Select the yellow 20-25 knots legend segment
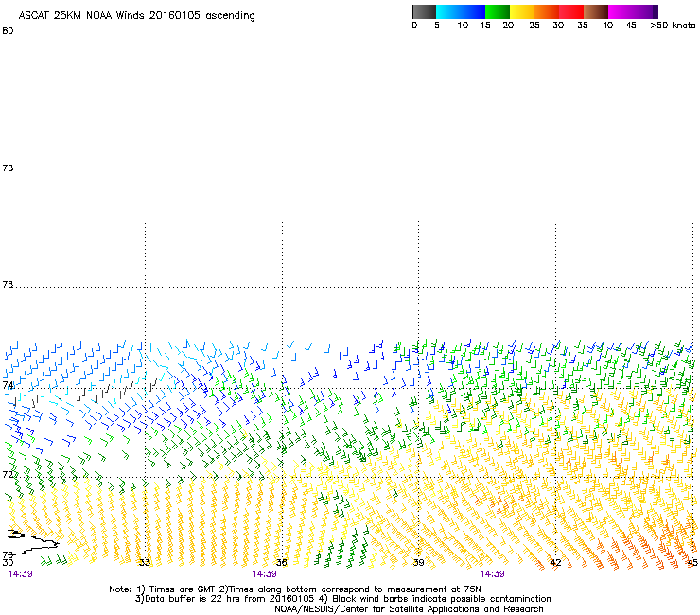The image size is (700, 615). [522, 11]
